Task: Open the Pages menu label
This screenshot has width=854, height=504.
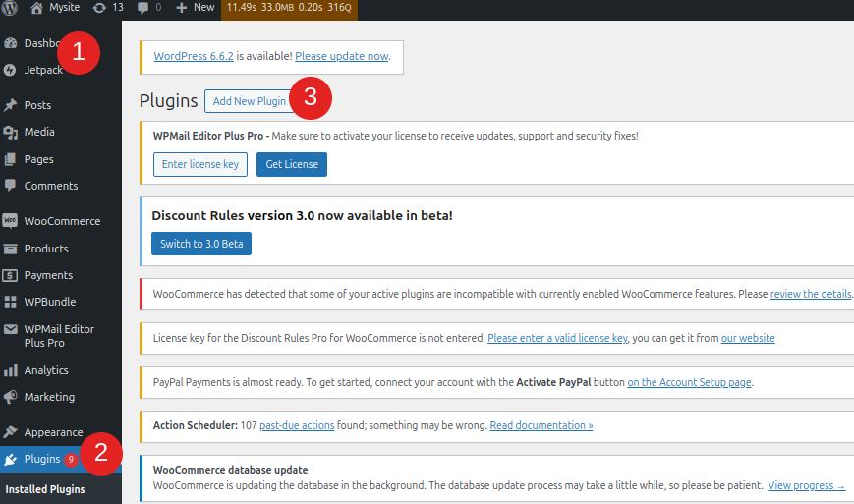Action: pos(38,159)
